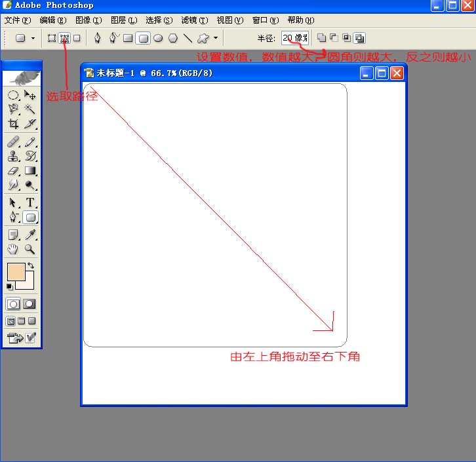Choose Add to path area option
Image resolution: width=476 pixels, height=462 pixels.
321,38
